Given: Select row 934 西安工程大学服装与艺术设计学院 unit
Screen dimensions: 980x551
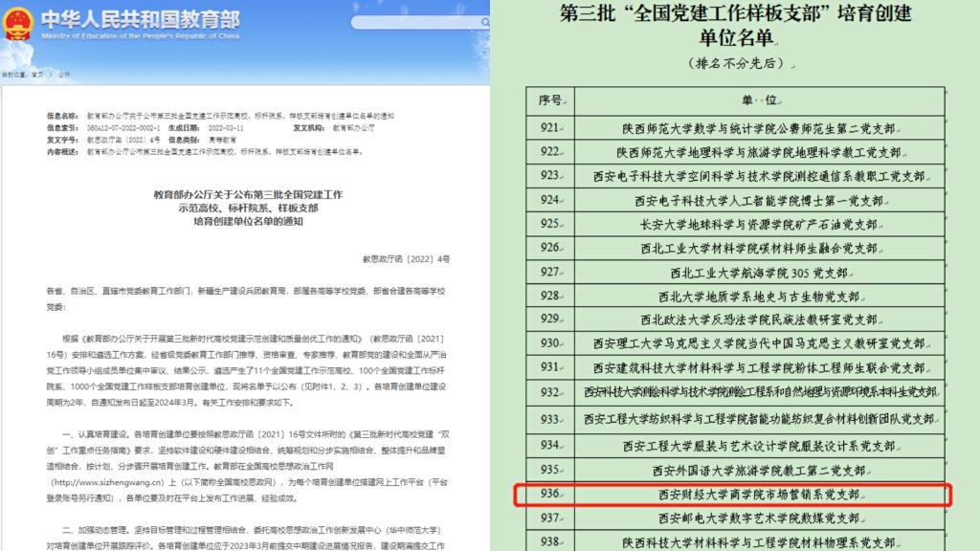Looking at the screenshot, I should tap(759, 446).
